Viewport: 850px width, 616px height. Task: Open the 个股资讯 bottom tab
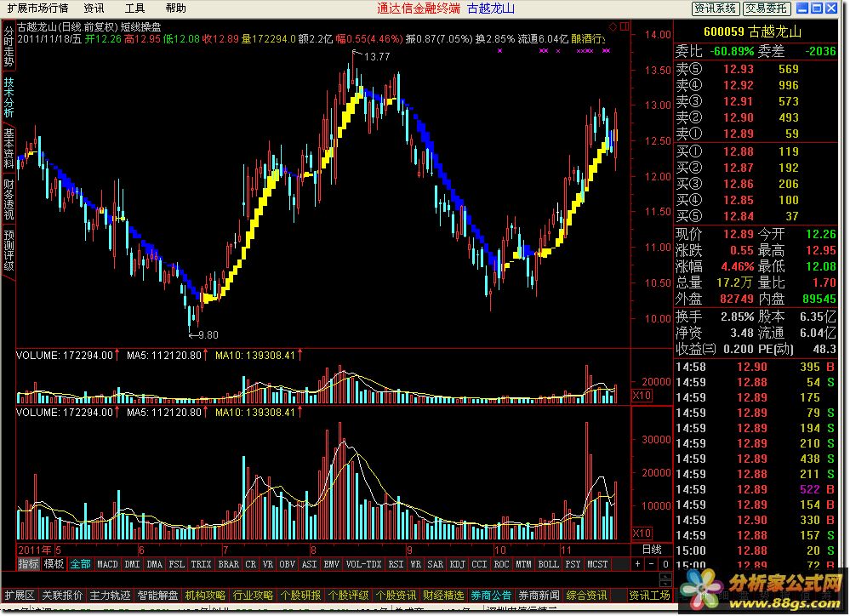click(x=396, y=596)
